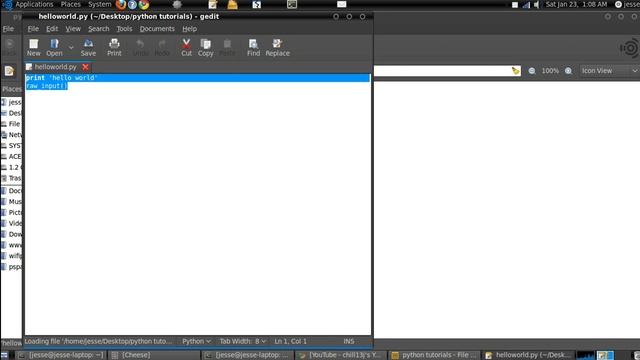Click the show desktop icon in bottom panel
Screen dimensions: 640x360
4,356
